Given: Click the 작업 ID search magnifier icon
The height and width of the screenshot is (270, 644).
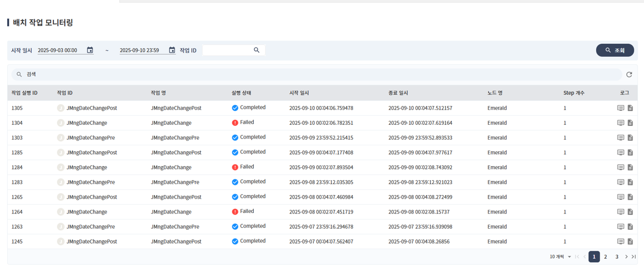Looking at the screenshot, I should click(x=256, y=50).
